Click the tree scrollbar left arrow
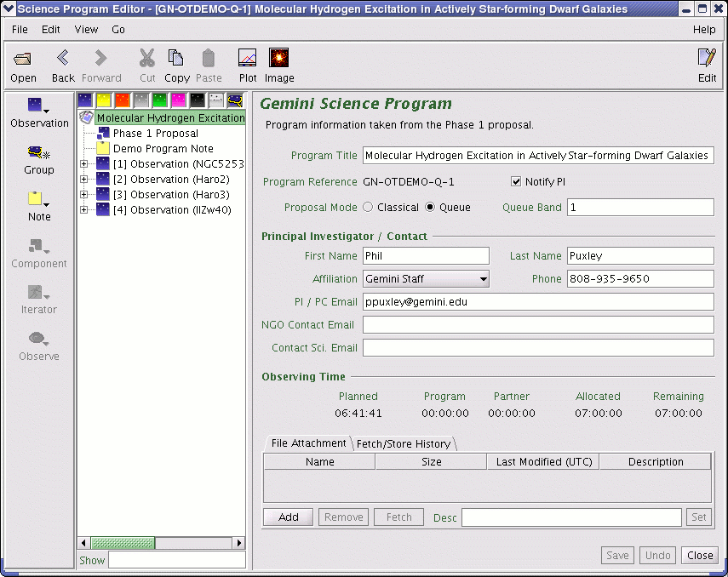Screen dimensions: 728x577 point(83,543)
